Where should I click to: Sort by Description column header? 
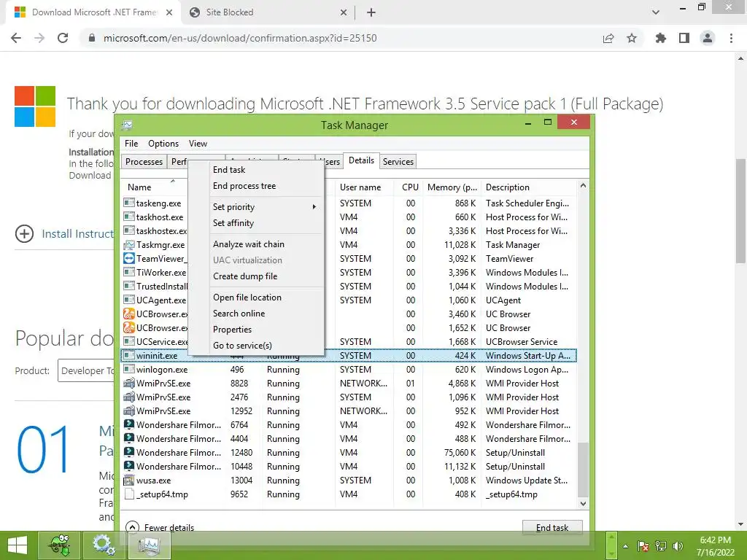coord(529,187)
